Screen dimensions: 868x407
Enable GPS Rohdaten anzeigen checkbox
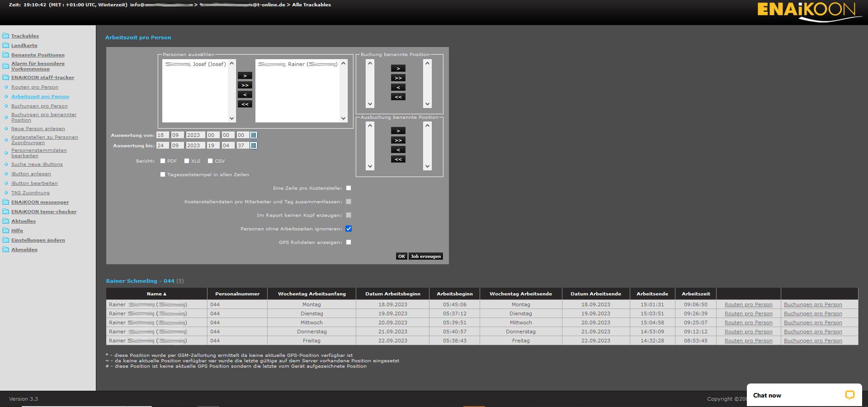(349, 242)
